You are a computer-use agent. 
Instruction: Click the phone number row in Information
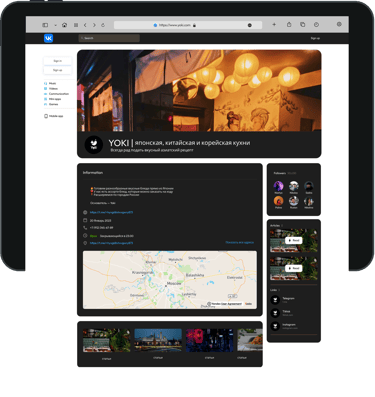[x=98, y=228]
